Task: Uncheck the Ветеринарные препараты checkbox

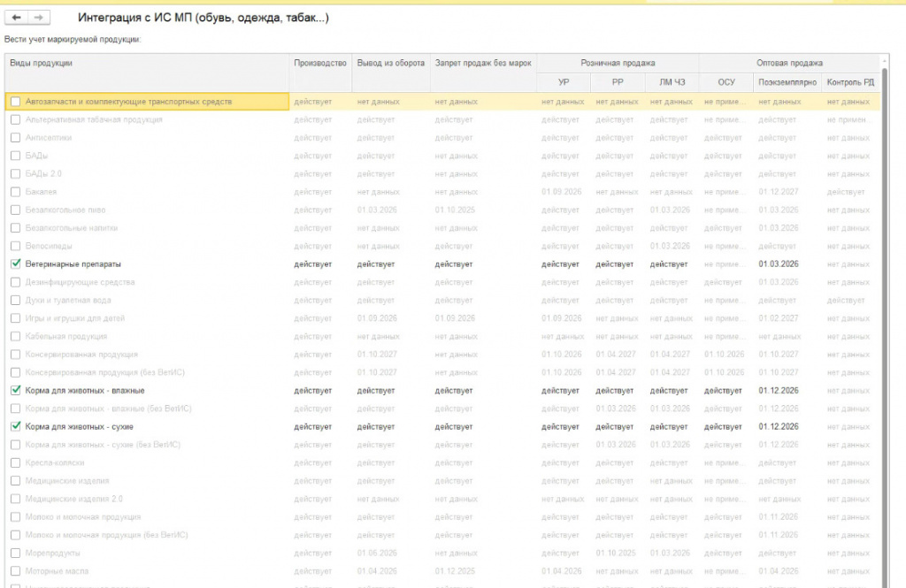Action: coord(16,264)
